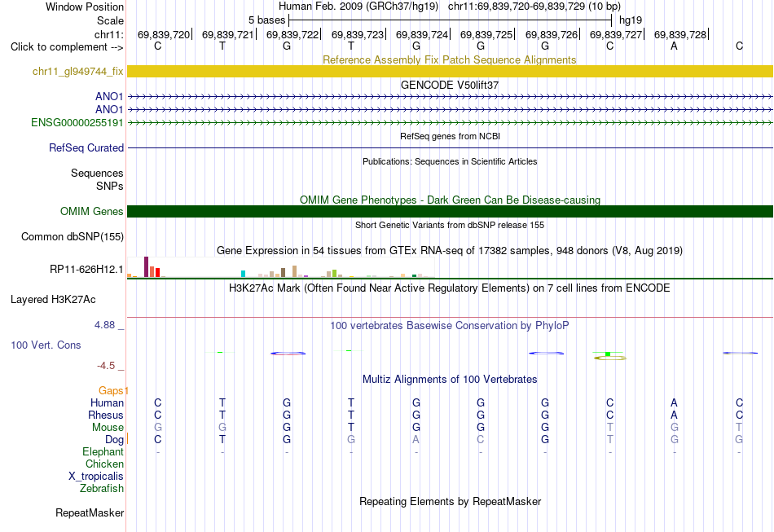Screen dimensions: 774x532
Task: Open OMIM Gene Phenotypes track title
Action: tap(451, 200)
